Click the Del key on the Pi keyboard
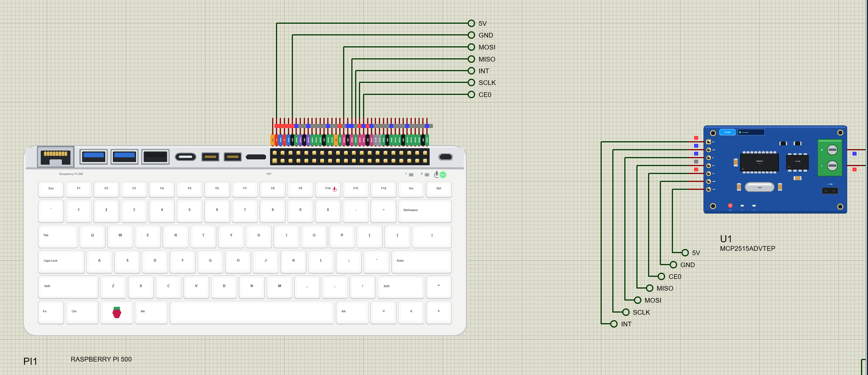The width and height of the screenshot is (868, 375). click(439, 189)
